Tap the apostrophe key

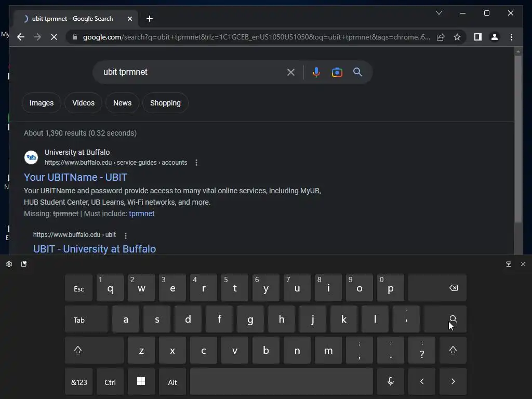406,320
